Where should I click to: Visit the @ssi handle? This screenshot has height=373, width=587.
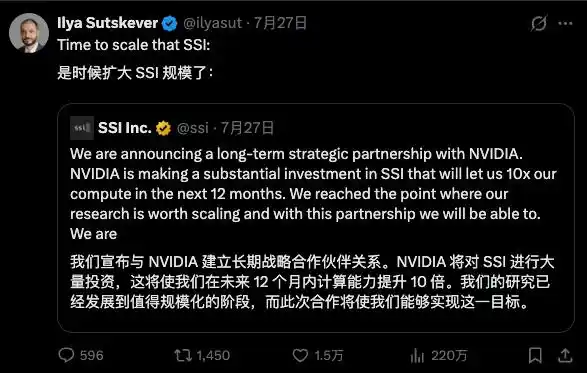pos(192,128)
